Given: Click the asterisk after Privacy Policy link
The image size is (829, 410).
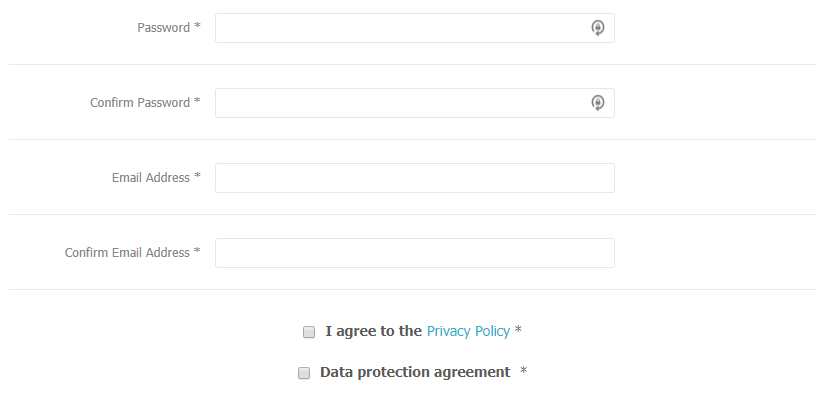Looking at the screenshot, I should [518, 331].
